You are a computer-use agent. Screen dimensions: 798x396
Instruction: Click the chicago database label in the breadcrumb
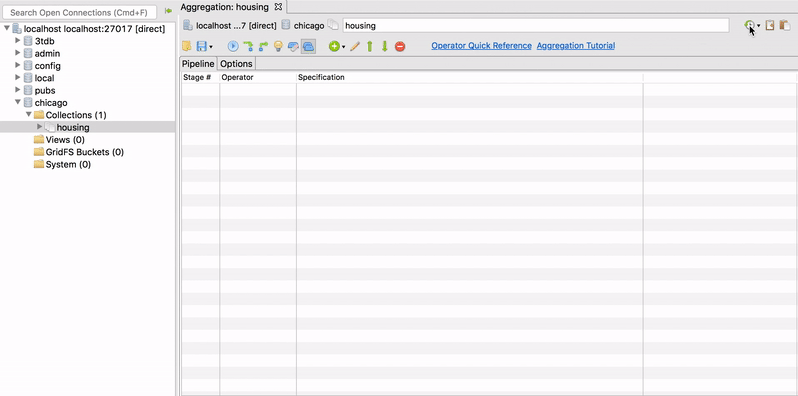309,25
